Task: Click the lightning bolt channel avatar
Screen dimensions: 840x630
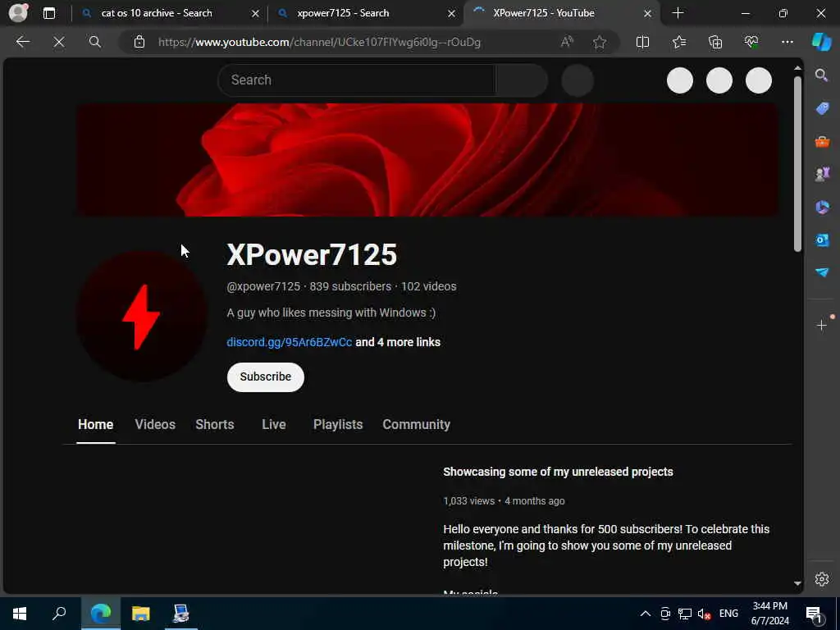Action: point(141,316)
